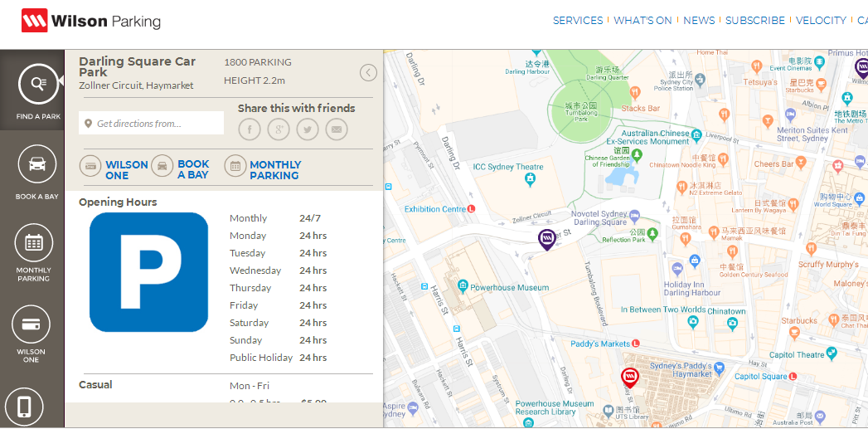Open Find a Park sidebar icon
Image resolution: width=868 pixels, height=429 pixels.
pos(38,84)
